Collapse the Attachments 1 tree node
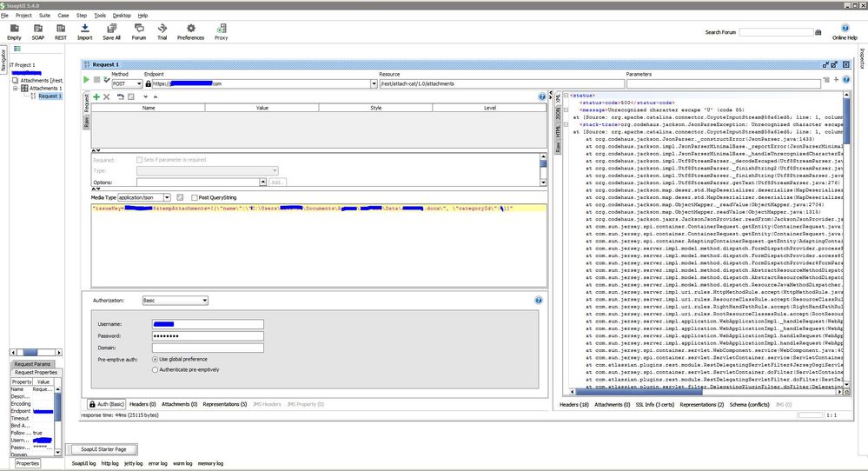Image resolution: width=868 pixels, height=471 pixels. pos(16,88)
